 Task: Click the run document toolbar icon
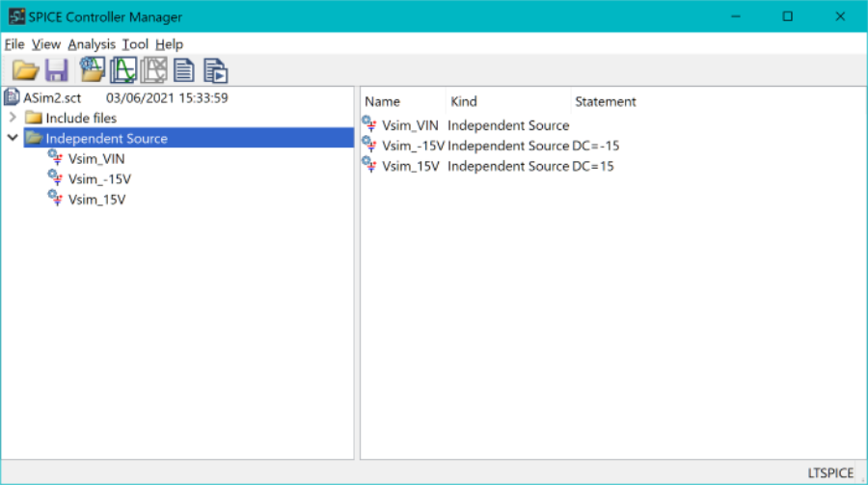[215, 70]
